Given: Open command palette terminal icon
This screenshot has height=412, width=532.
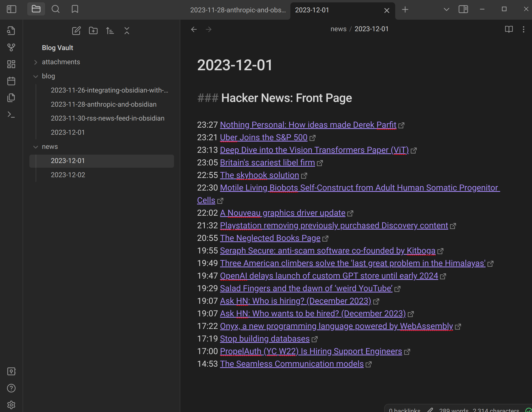Looking at the screenshot, I should point(11,115).
